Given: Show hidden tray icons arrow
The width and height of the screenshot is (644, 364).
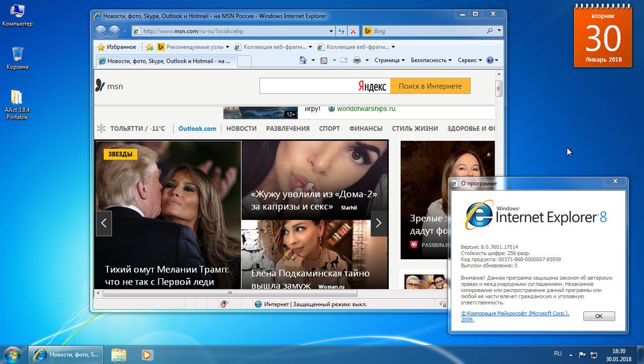Looking at the screenshot, I should click(x=571, y=355).
